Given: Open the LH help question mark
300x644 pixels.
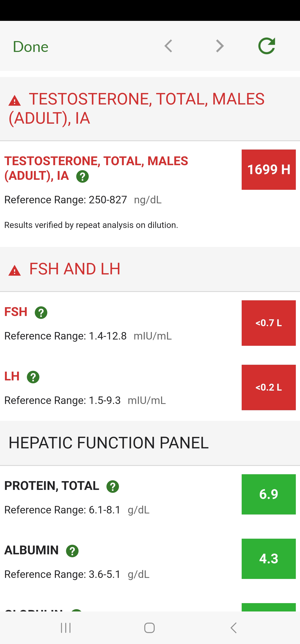Looking at the screenshot, I should (33, 377).
